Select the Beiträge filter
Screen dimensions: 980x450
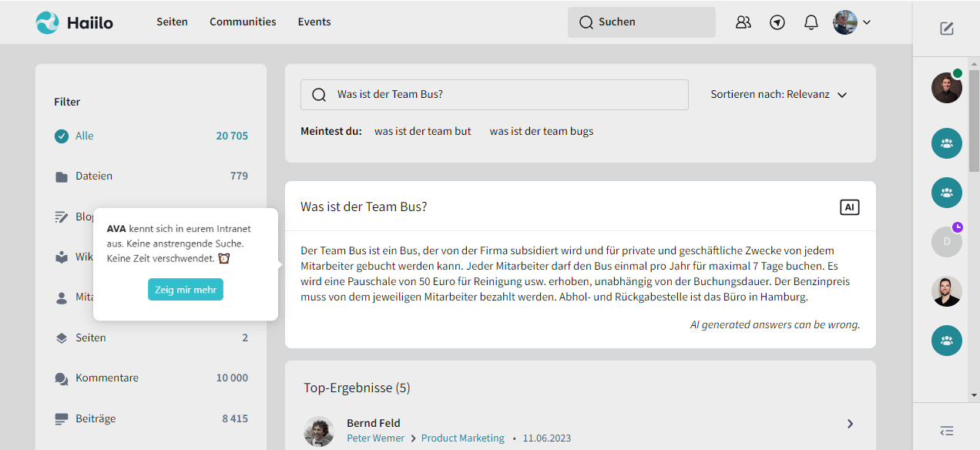point(151,419)
